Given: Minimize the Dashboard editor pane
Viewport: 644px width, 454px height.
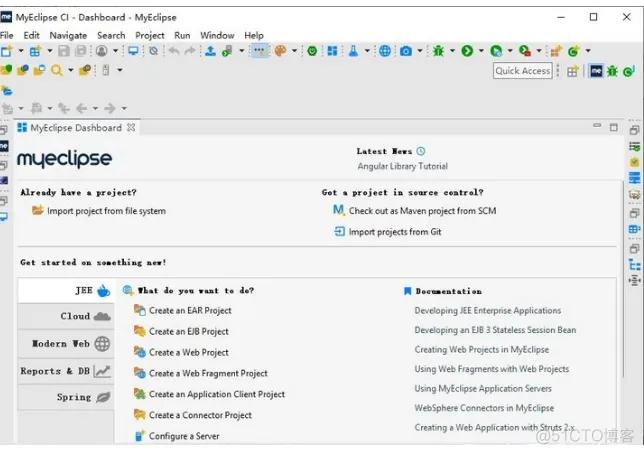Looking at the screenshot, I should (597, 126).
